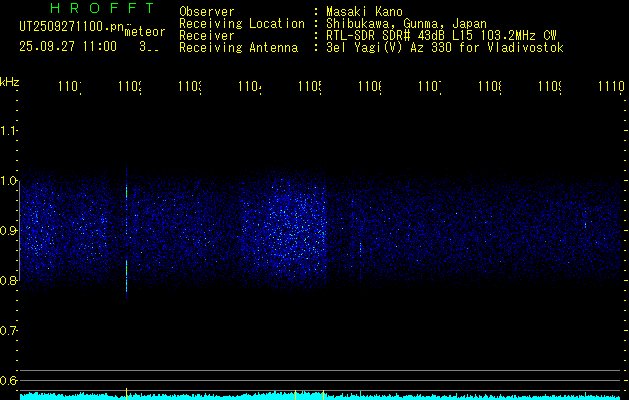
Task: Click the 0.8 kHz frequency axis label
Action: tap(8, 280)
